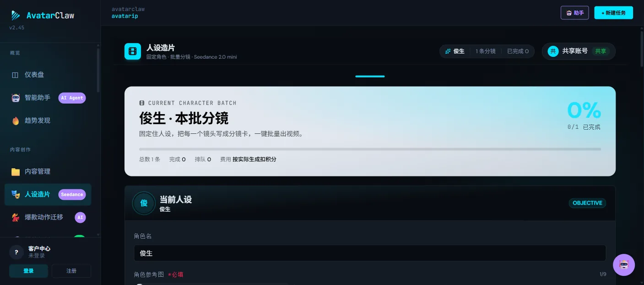Screen dimensions: 644x285
Task: Click the 助手 button in header
Action: click(x=575, y=13)
